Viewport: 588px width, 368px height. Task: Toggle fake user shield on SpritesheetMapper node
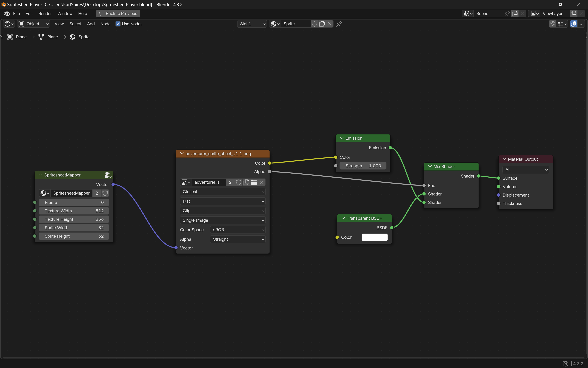coord(105,193)
